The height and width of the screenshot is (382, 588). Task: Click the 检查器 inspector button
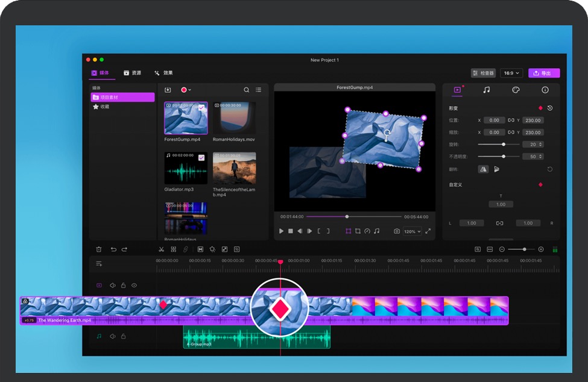(x=483, y=73)
